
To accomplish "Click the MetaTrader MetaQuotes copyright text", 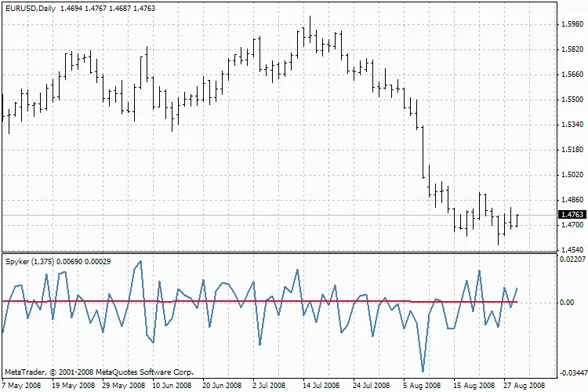I will click(x=98, y=372).
